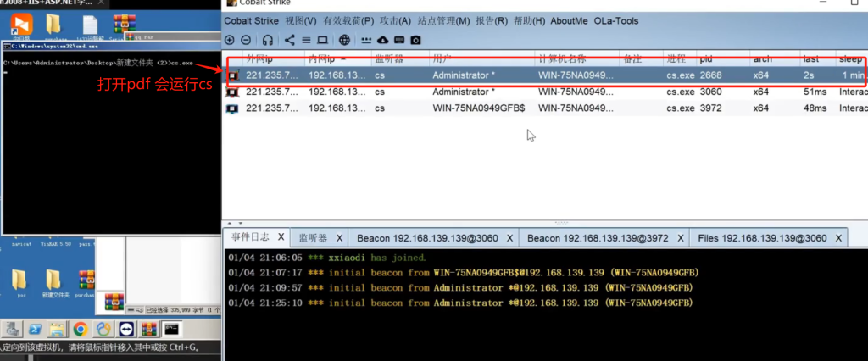This screenshot has height=361, width=868.
Task: Select beacon icon of pid 2668 row
Action: pyautogui.click(x=233, y=75)
